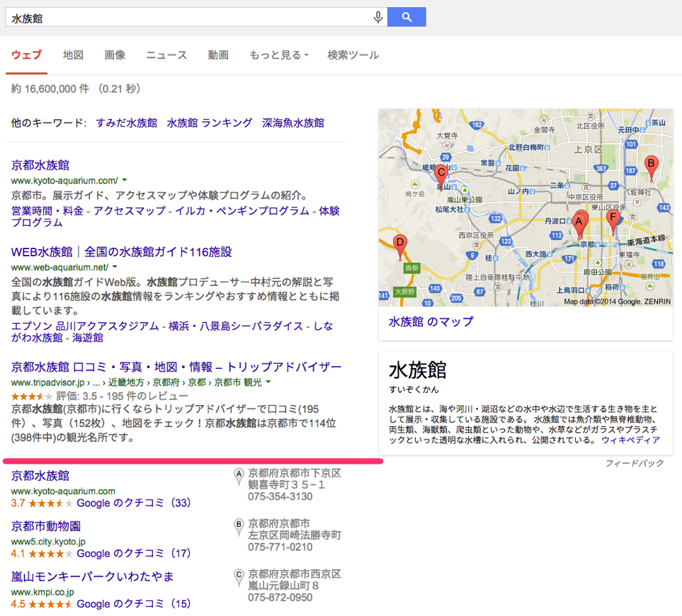Click the microphone voice search icon
This screenshot has width=682, height=616.
(378, 17)
